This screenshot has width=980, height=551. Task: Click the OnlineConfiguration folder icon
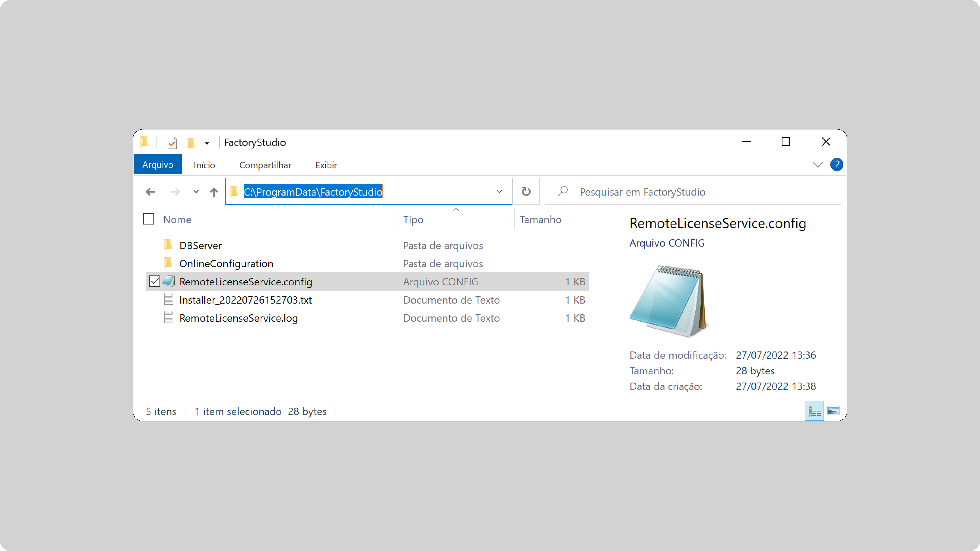(168, 263)
